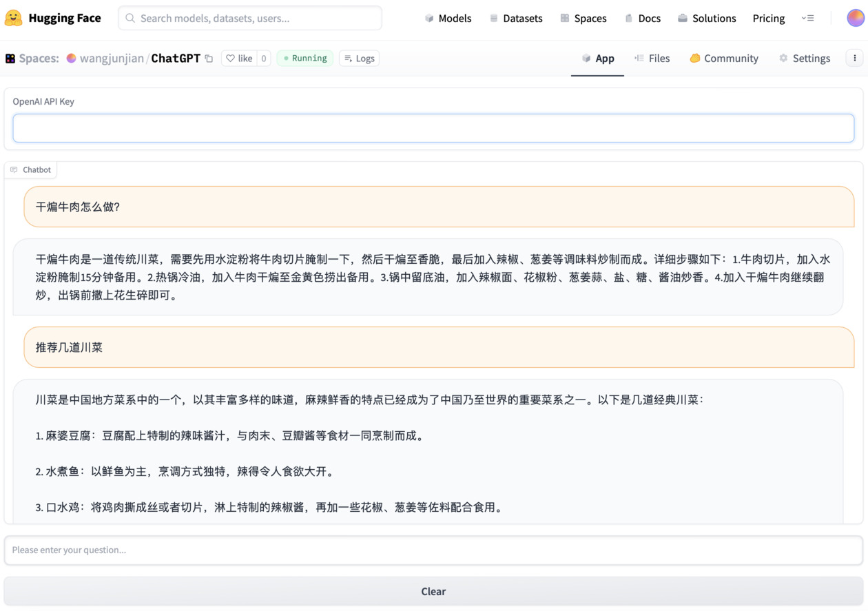Screen dimensions: 868x611
Task: Click the question input box
Action: point(433,550)
